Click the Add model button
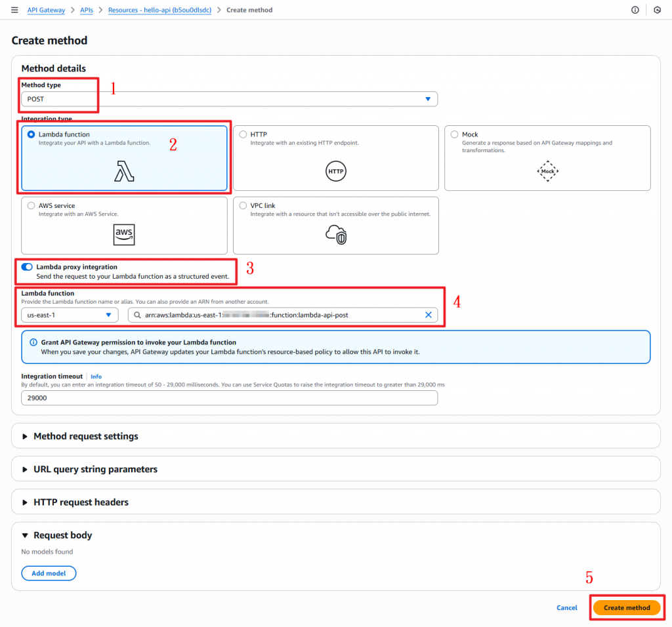Screen dimensions: 672x627 point(49,573)
